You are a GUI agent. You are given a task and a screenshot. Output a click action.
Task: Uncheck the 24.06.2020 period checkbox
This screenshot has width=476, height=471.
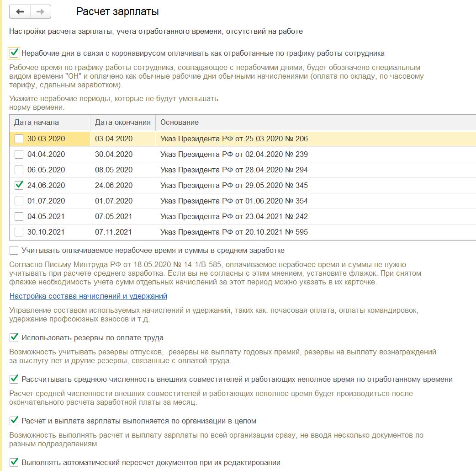pyautogui.click(x=19, y=186)
